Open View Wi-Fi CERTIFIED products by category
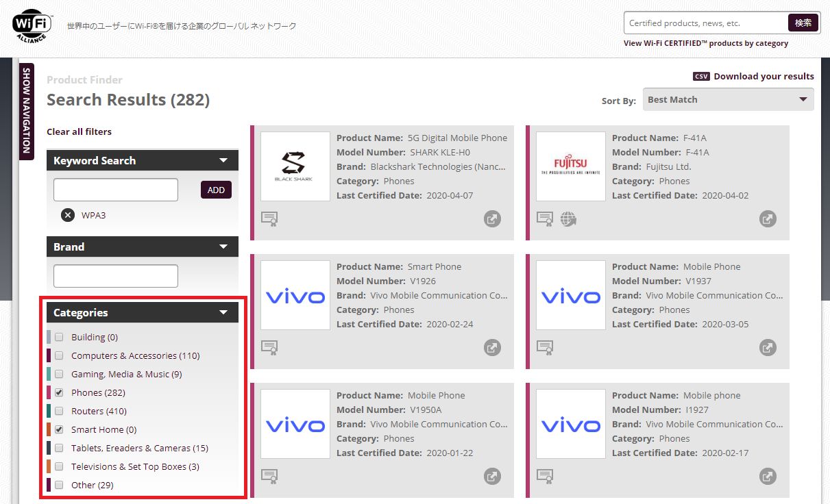Image resolution: width=830 pixels, height=504 pixels. [x=706, y=43]
